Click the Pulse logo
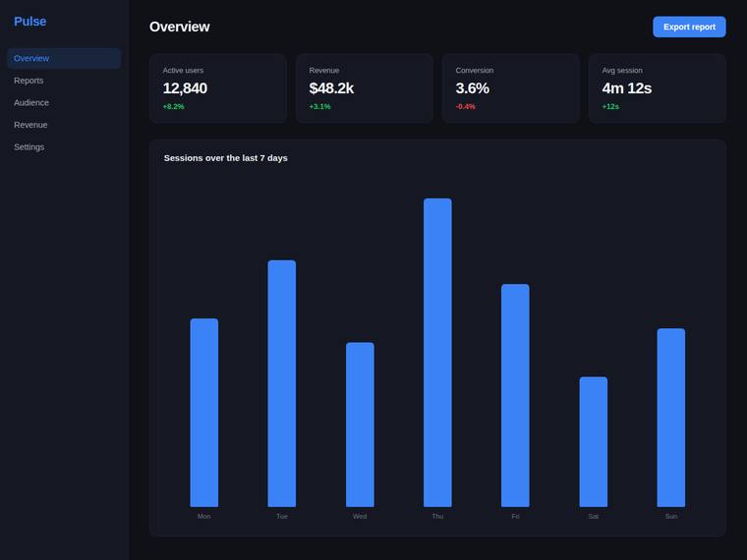The width and height of the screenshot is (747, 560). 30,22
